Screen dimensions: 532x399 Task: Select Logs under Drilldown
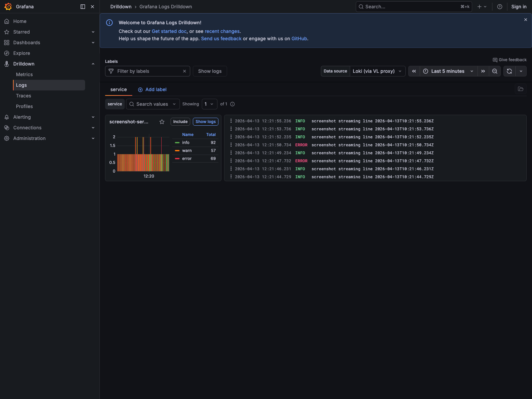pyautogui.click(x=49, y=85)
